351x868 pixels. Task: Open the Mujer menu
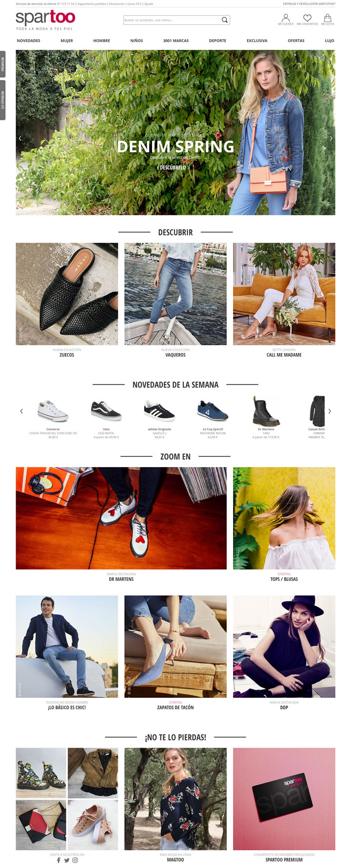(x=67, y=40)
